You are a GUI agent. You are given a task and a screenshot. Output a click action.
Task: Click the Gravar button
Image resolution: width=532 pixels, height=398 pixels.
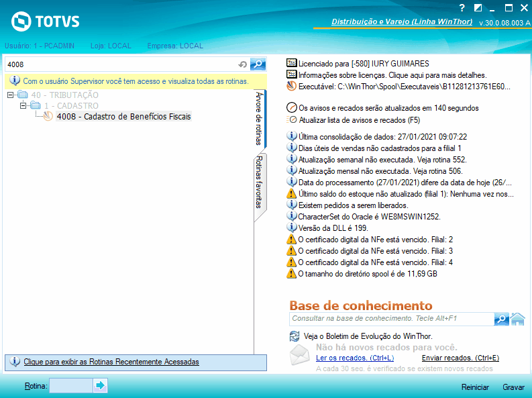[513, 387]
